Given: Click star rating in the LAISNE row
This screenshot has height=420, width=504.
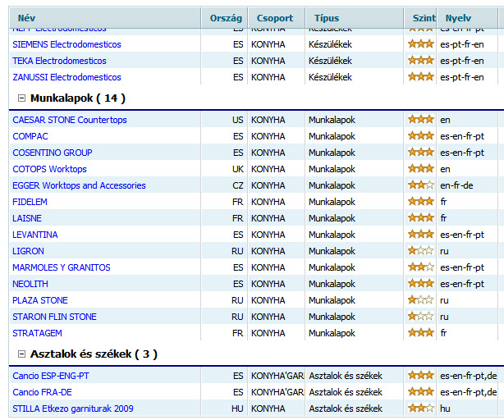Looking at the screenshot, I should click(x=421, y=217).
